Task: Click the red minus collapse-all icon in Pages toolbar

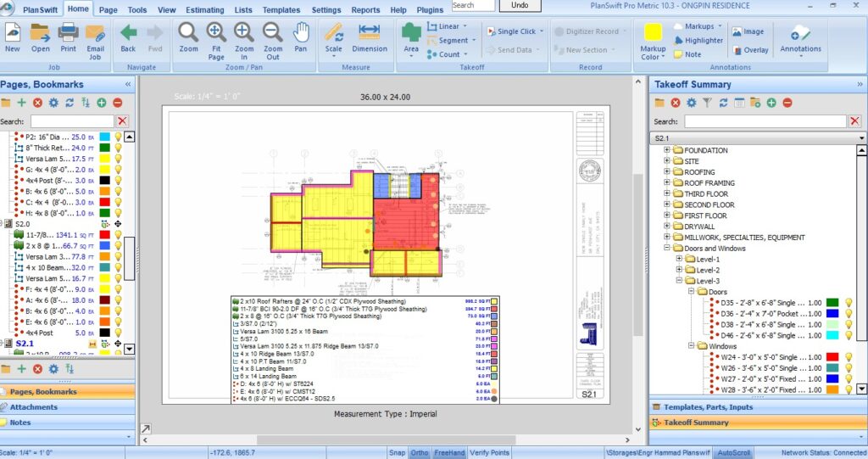Action: click(117, 103)
